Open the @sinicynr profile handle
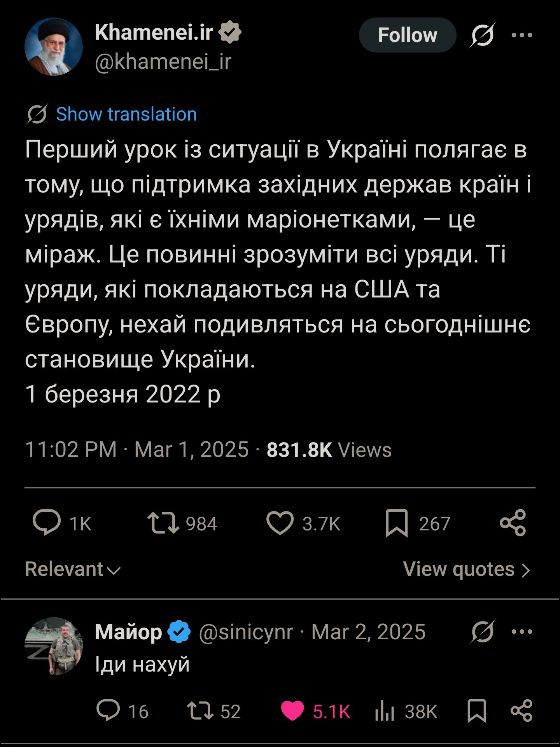The image size is (560, 747). coord(246,632)
